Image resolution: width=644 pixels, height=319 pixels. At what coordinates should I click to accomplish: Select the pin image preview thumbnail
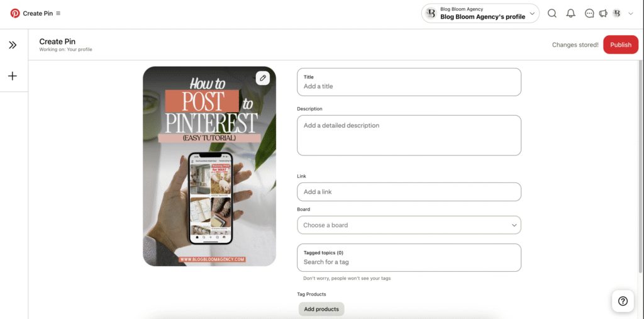[x=209, y=166]
